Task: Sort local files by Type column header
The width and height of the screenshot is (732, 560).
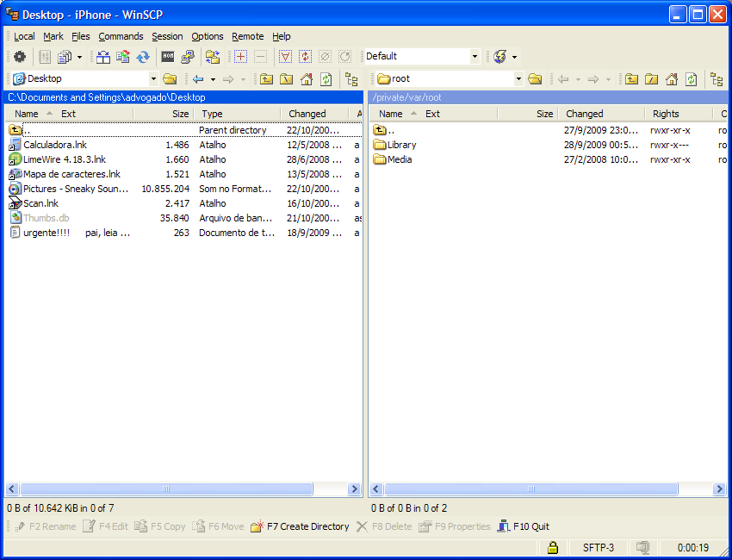Action: [x=237, y=114]
